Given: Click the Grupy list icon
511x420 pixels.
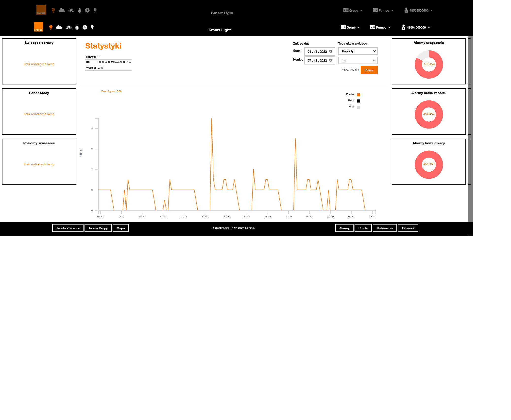Looking at the screenshot, I should (x=343, y=27).
